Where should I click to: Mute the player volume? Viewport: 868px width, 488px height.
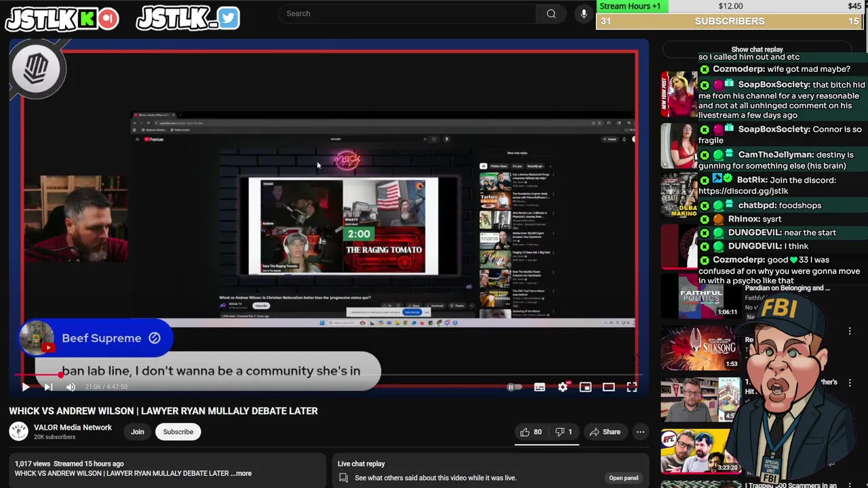[71, 387]
